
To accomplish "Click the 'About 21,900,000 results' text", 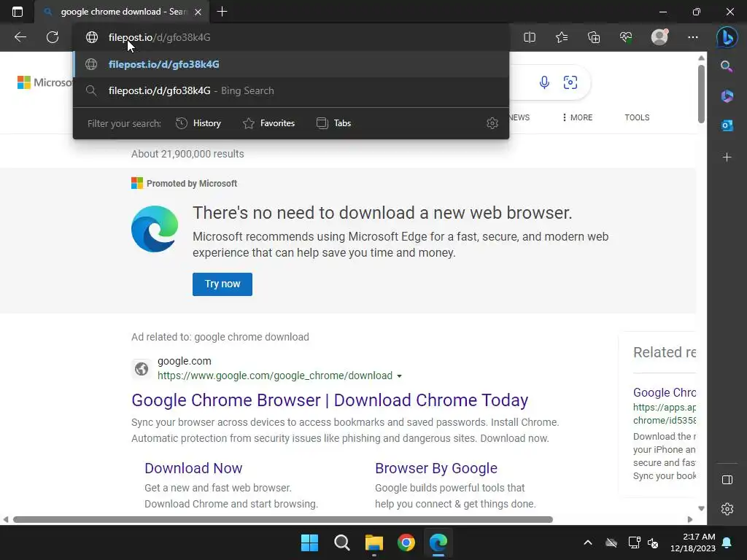I will [x=187, y=154].
